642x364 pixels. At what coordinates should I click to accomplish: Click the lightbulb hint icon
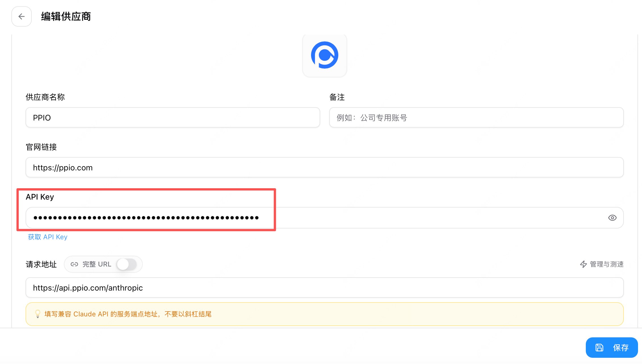pyautogui.click(x=37, y=314)
